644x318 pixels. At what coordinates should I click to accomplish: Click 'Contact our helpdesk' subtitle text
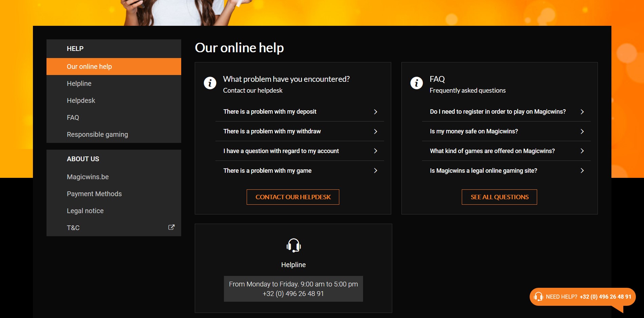click(x=253, y=91)
